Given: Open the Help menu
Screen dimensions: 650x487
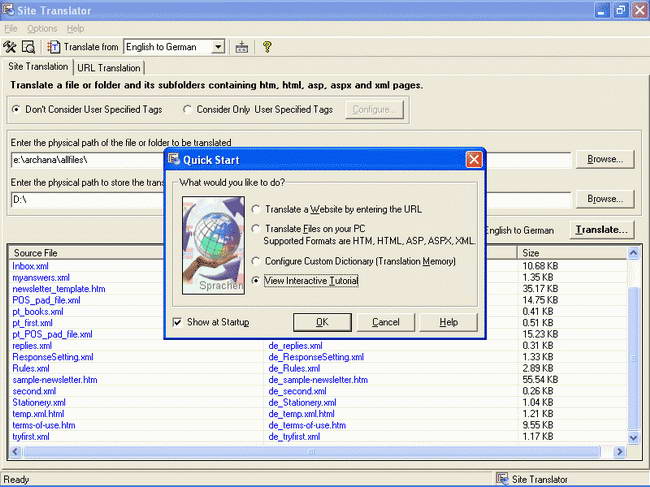Looking at the screenshot, I should 75,29.
